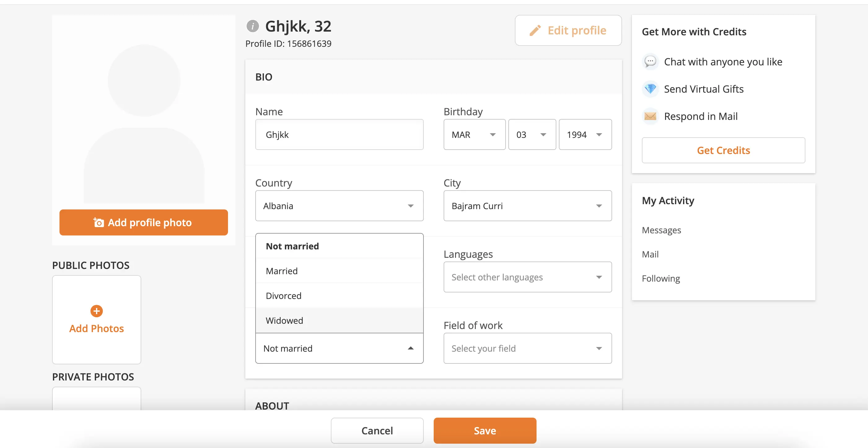Open the birthday month MAR dropdown
Screen dimensions: 868x448
point(474,134)
